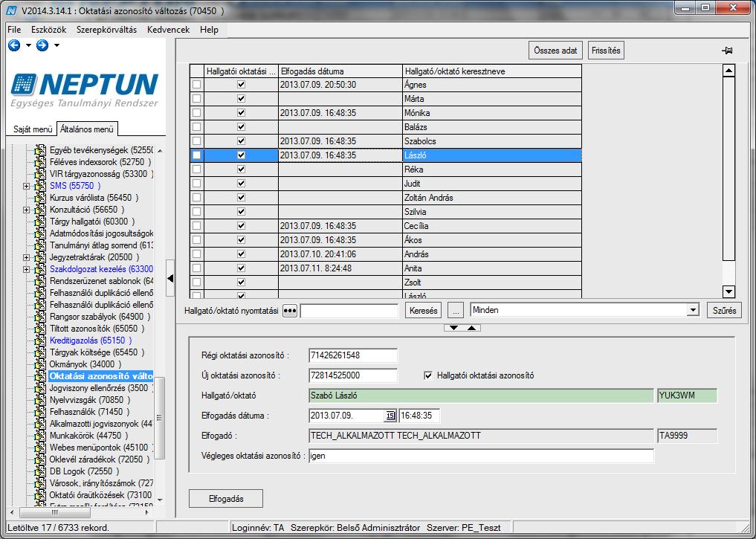
Task: Click the Rangsor szabályok node icon
Action: (40, 317)
